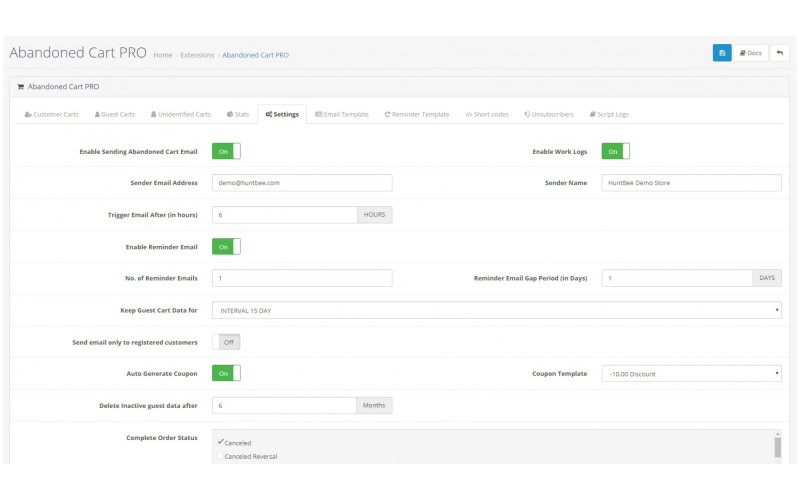Enable Send email only to registered customers
800x500 pixels.
227,342
